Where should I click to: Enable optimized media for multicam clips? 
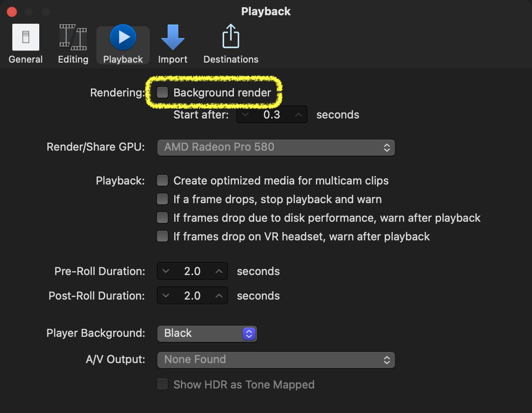click(x=162, y=181)
